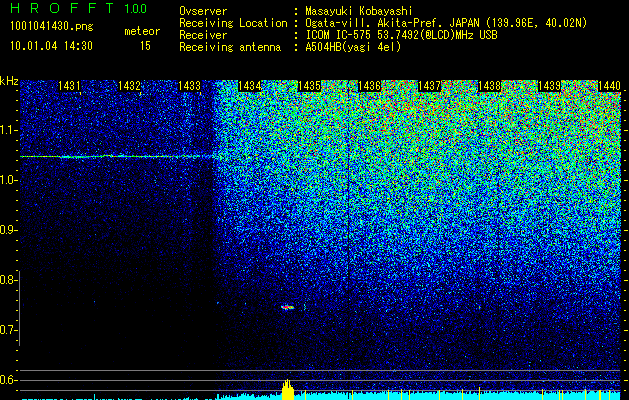629x400 pixels.
Task: Click the meteor label
Action: (142, 31)
